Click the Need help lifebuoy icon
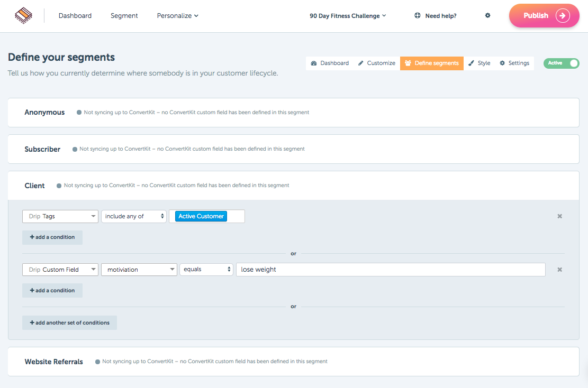 click(x=418, y=15)
